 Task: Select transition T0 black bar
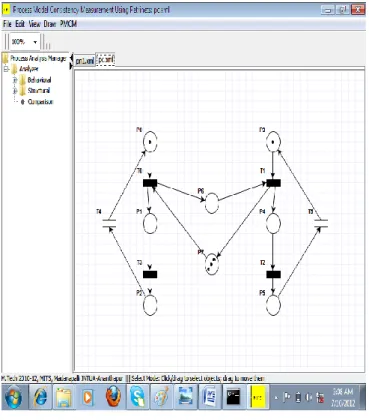tap(150, 183)
